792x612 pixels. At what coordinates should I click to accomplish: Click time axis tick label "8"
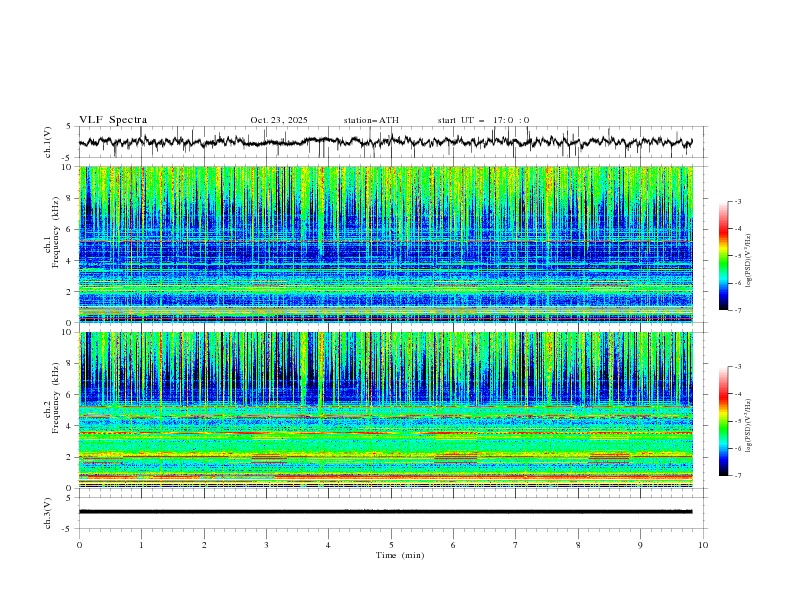click(x=578, y=545)
